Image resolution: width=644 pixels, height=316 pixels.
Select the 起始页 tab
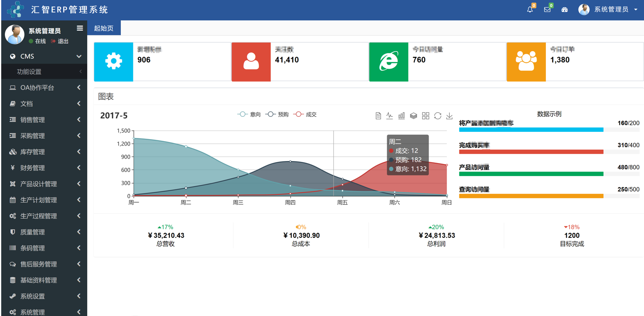pos(104,28)
